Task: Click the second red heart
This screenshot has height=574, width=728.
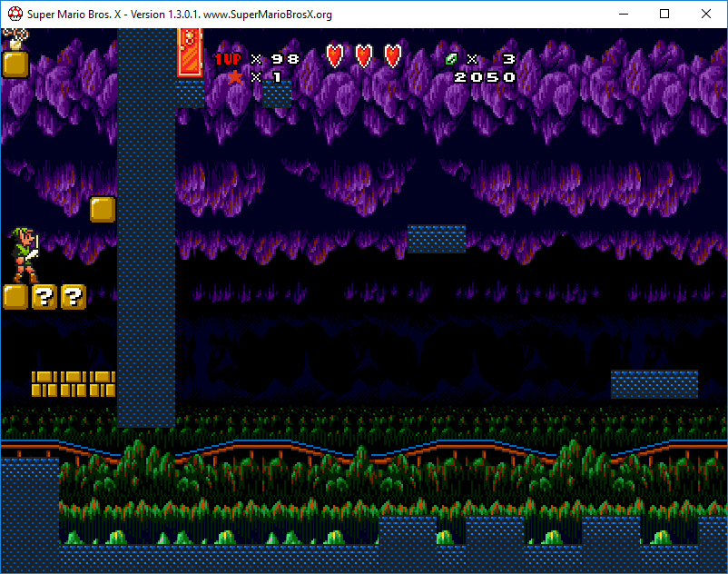Action: click(x=363, y=56)
